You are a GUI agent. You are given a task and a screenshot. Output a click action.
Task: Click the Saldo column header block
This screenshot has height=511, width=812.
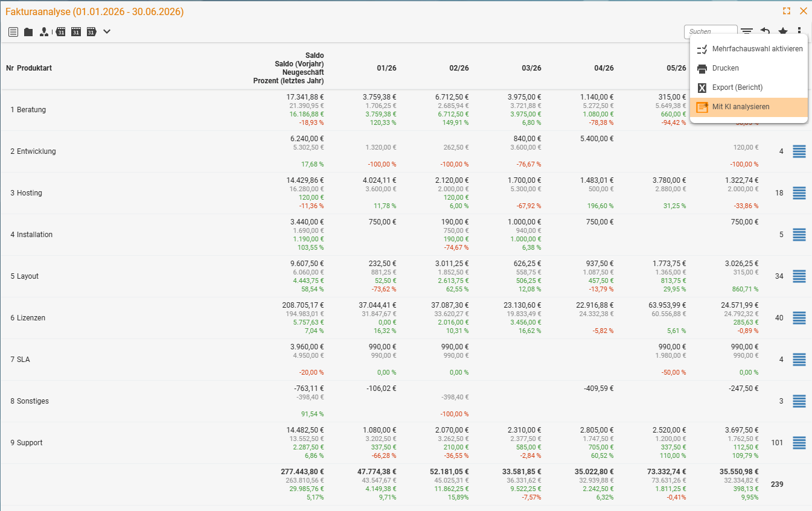pyautogui.click(x=289, y=68)
